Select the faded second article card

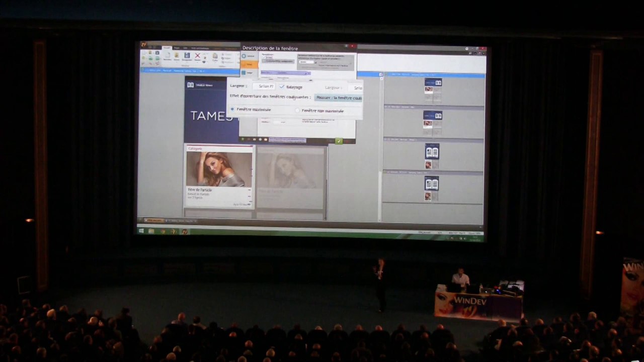point(291,177)
